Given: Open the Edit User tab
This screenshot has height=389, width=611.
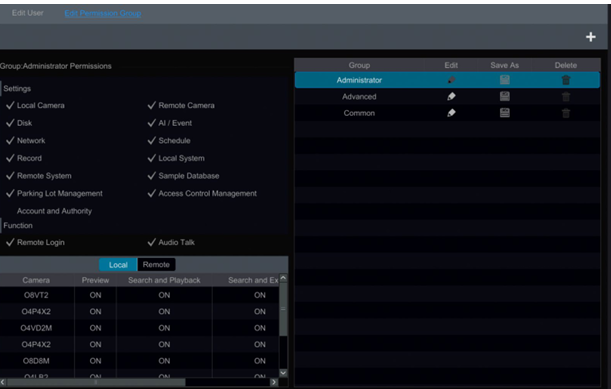Looking at the screenshot, I should click(28, 13).
